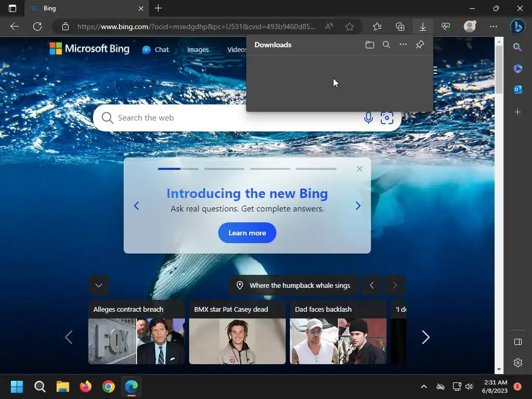
Task: Click the Microsoft Bing logo
Action: pos(89,49)
